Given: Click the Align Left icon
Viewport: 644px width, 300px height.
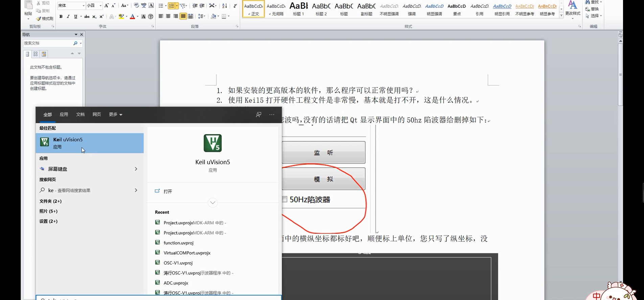Looking at the screenshot, I should coord(161,16).
